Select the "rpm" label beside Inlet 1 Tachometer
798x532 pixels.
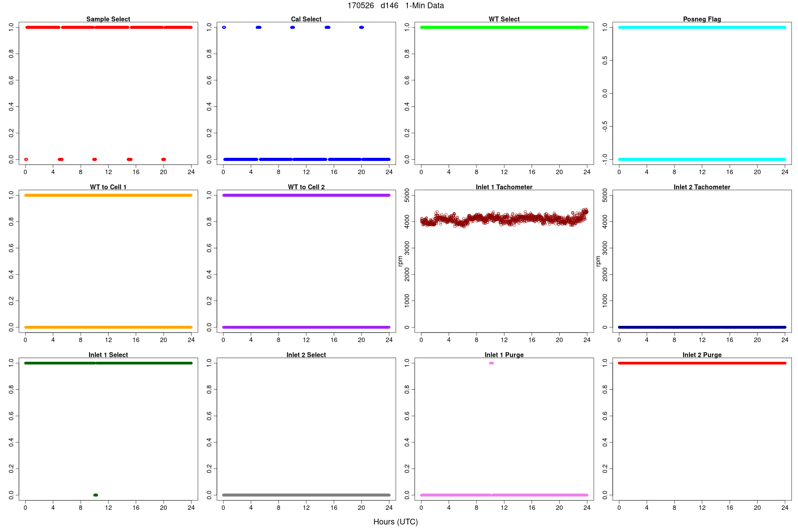click(400, 261)
